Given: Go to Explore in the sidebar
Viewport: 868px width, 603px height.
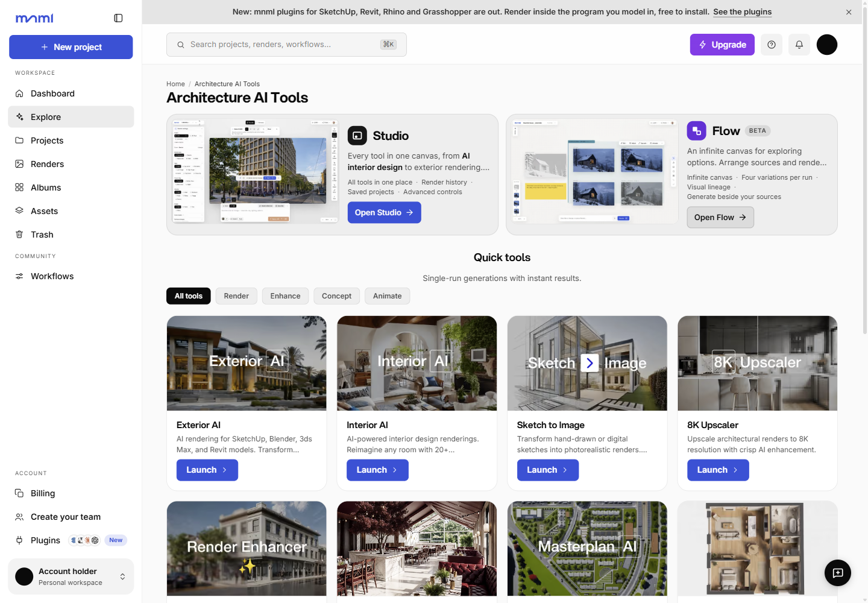Looking at the screenshot, I should (71, 117).
